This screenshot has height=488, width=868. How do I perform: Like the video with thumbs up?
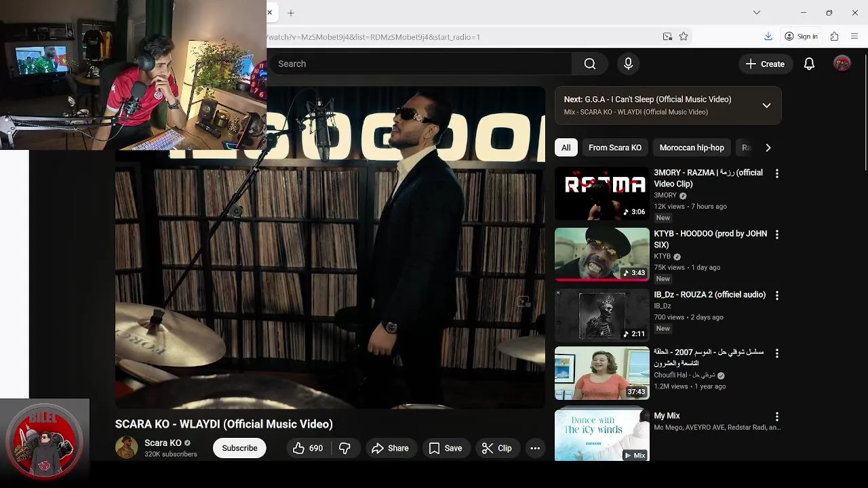pyautogui.click(x=307, y=448)
